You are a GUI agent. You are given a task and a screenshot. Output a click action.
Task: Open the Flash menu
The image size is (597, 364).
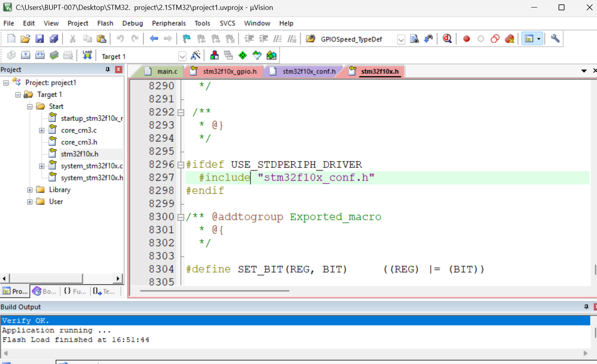click(x=105, y=23)
